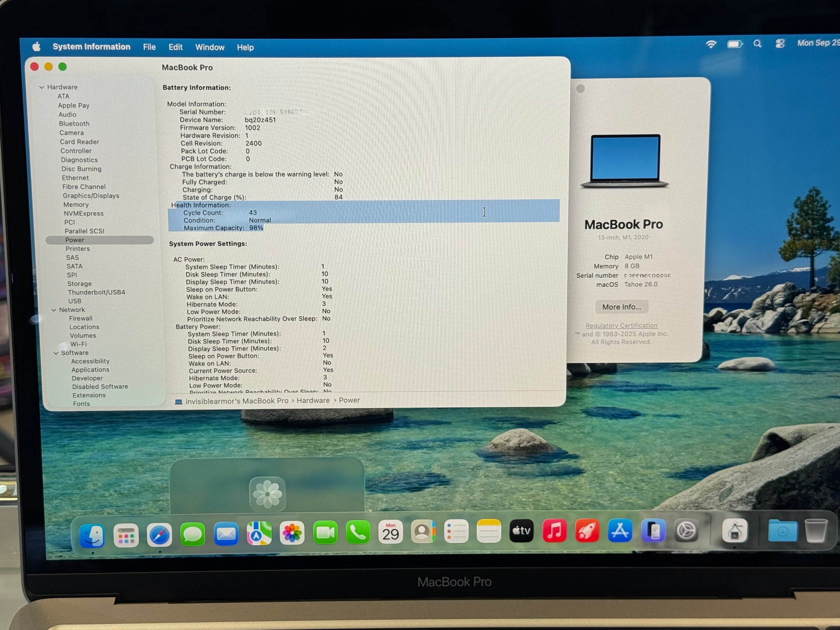Open the App Store dock icon
840x630 pixels.
pos(620,531)
